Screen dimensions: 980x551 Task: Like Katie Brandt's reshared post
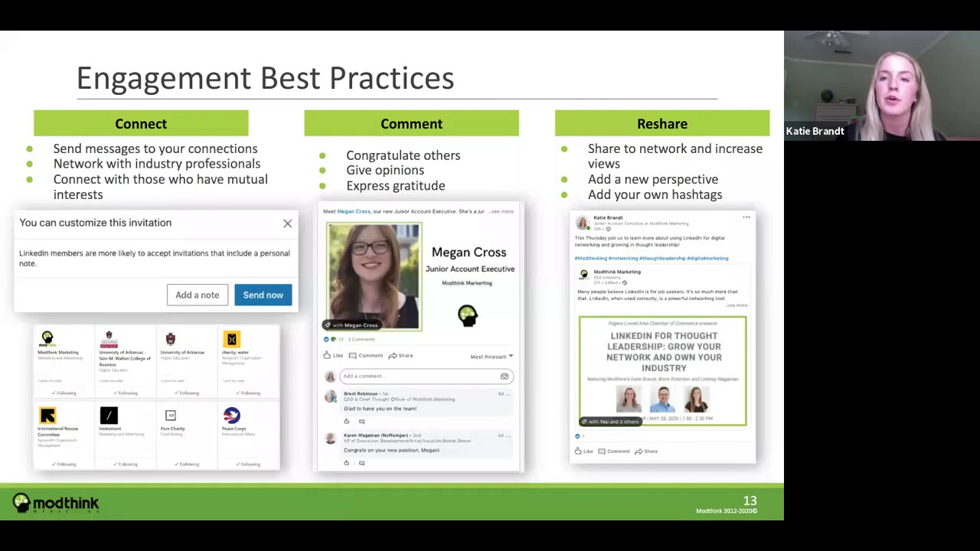pos(584,452)
